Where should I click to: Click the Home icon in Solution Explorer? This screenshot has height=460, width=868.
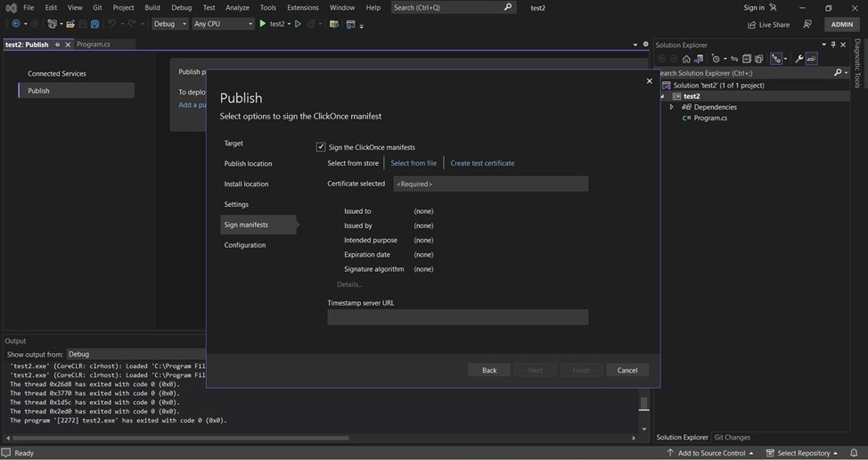pos(686,59)
